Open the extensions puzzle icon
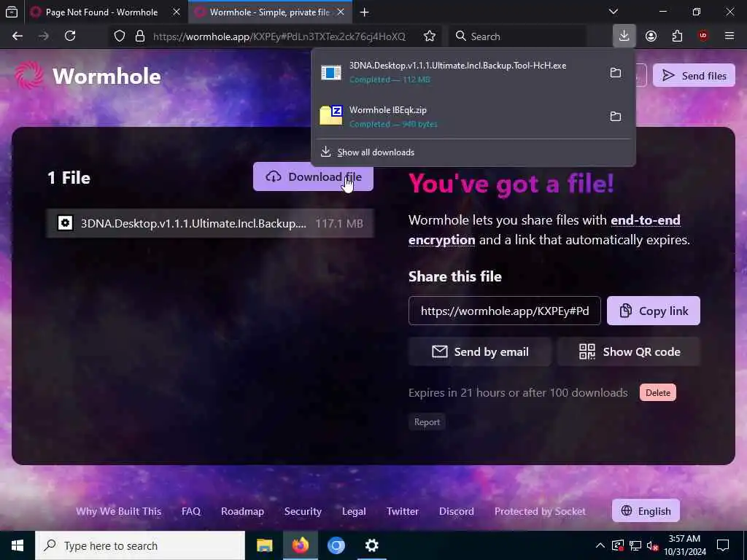This screenshot has height=560, width=747. pyautogui.click(x=677, y=36)
